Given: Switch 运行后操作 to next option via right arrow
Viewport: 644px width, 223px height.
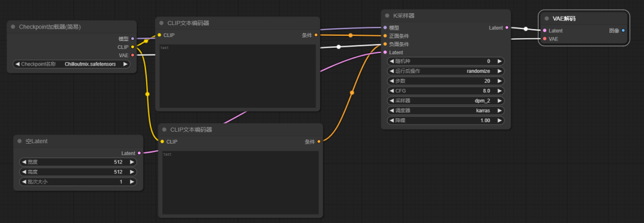Looking at the screenshot, I should [500, 71].
